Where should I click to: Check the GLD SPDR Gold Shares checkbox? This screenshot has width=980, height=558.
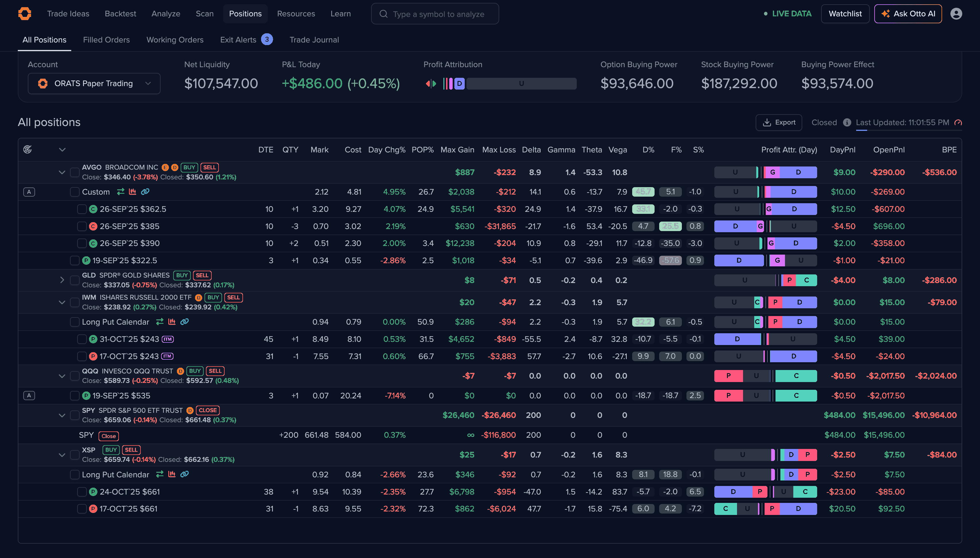tap(75, 280)
